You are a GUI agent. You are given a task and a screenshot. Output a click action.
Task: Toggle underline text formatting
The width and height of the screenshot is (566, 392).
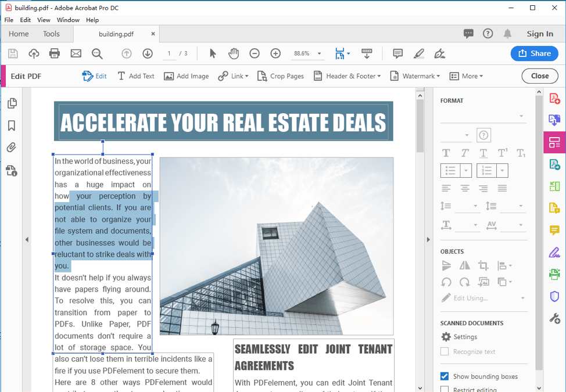[483, 153]
